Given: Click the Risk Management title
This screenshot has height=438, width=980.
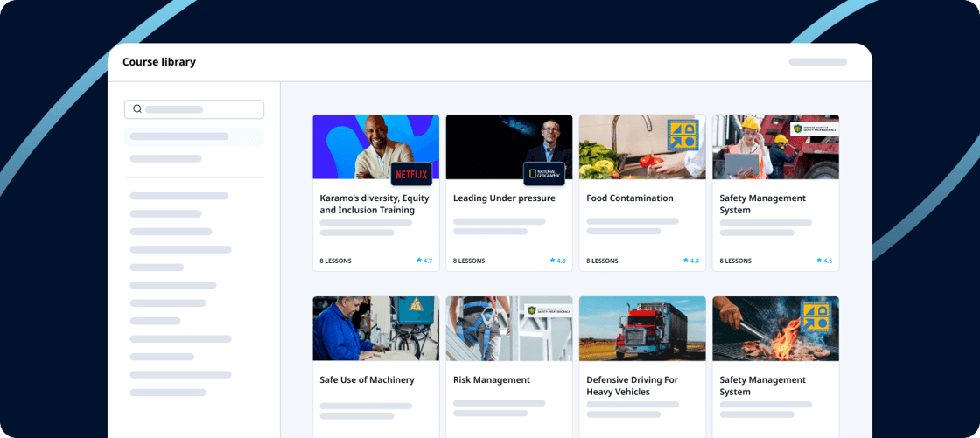Looking at the screenshot, I should point(491,380).
